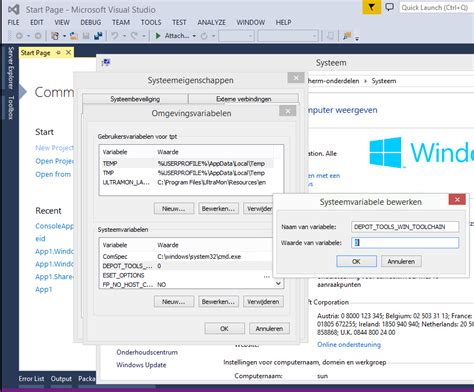Open the refresh icon dropdown arrow
Viewport: 474px width, 392px height.
[213, 36]
